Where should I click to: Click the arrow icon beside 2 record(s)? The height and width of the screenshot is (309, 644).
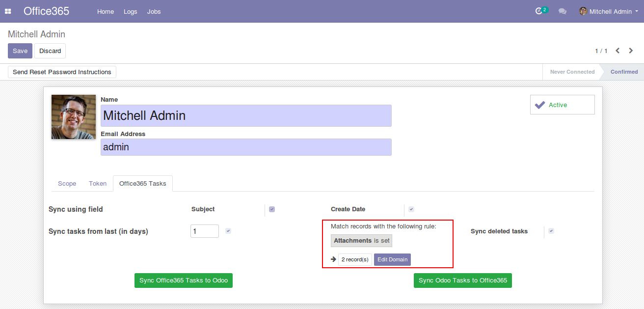(x=333, y=259)
